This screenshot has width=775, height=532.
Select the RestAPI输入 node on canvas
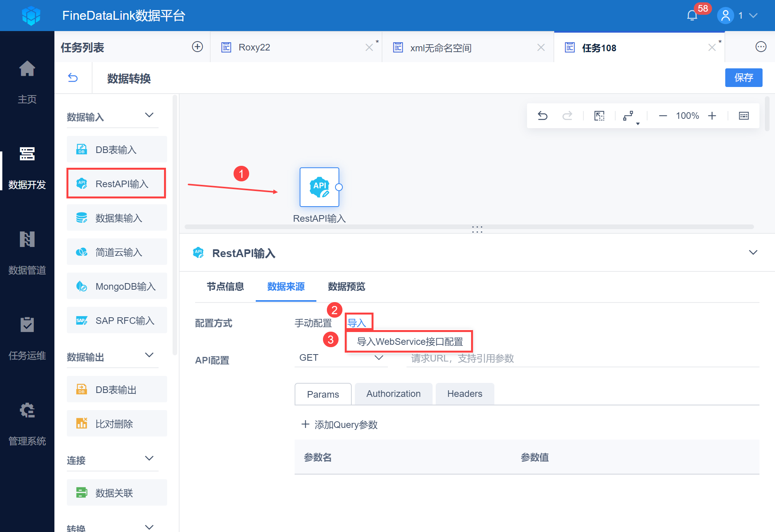319,187
